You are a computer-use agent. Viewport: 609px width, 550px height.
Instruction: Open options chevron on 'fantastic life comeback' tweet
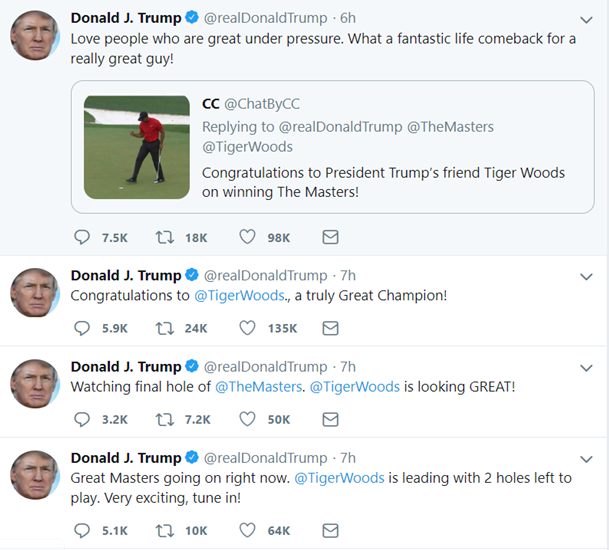tap(587, 20)
